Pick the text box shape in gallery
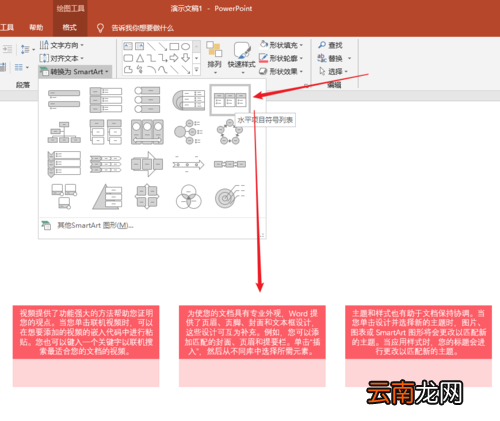Screen dimensions: 500x421 pyautogui.click(x=128, y=46)
